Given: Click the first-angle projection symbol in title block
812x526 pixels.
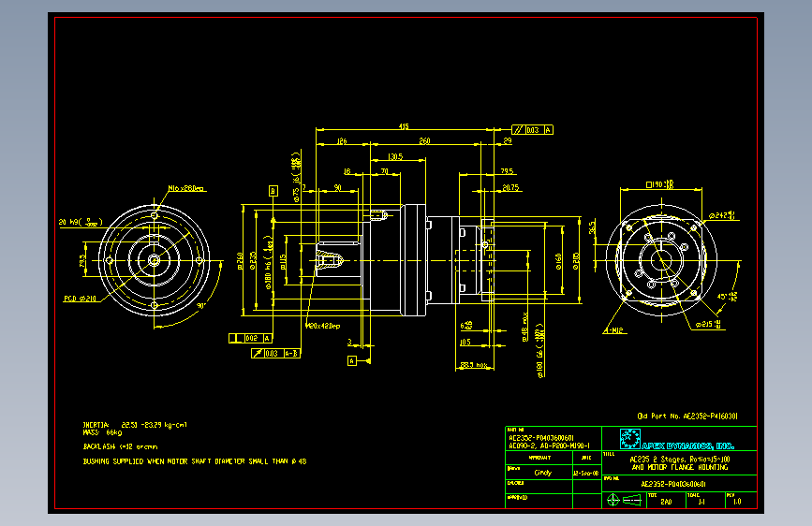Looking at the screenshot, I should pyautogui.click(x=625, y=500).
